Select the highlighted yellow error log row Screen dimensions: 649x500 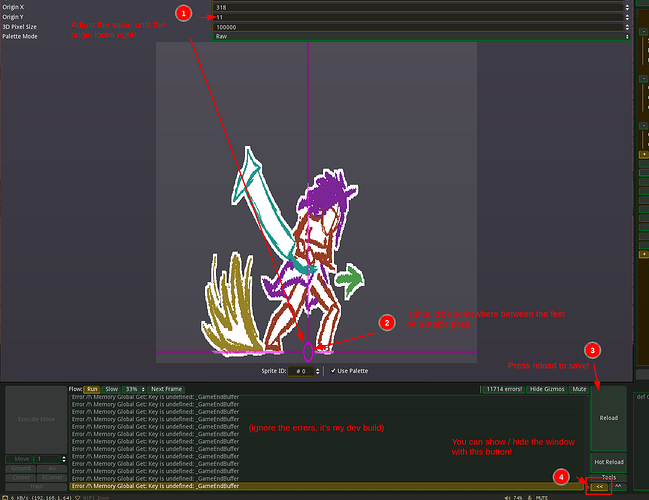pyautogui.click(x=327, y=486)
